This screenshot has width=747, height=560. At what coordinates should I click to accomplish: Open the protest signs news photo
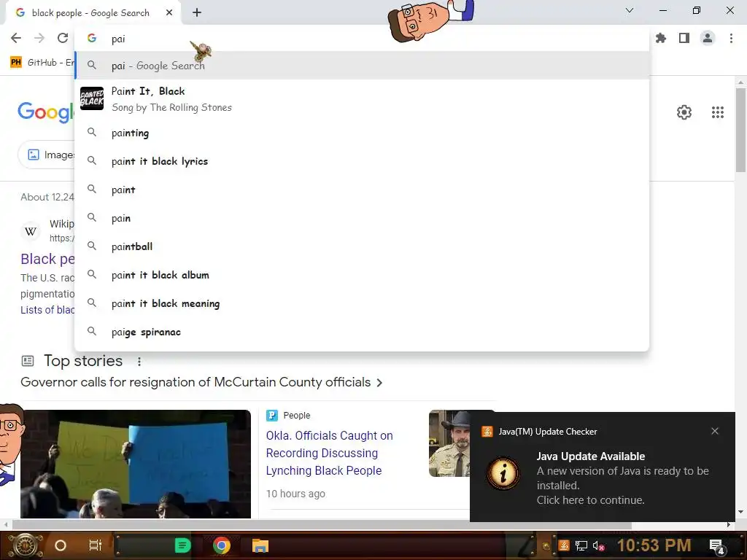coord(135,464)
